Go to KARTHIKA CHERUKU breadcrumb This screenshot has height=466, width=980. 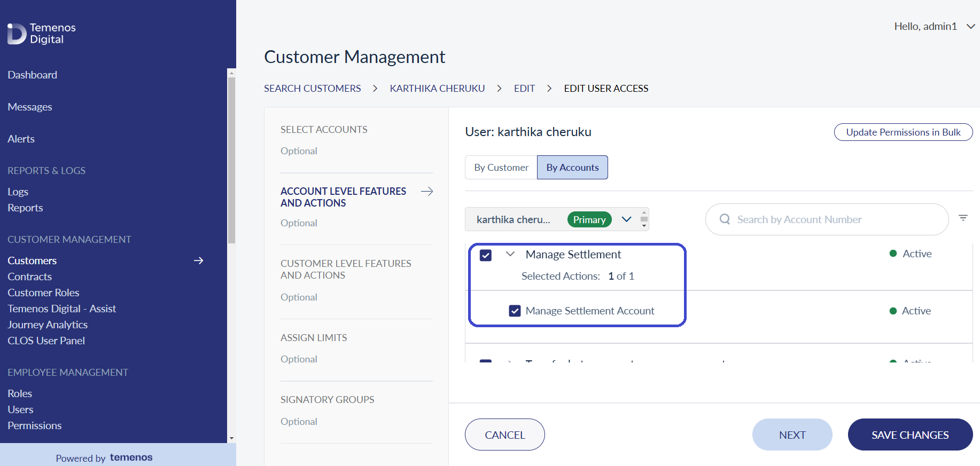(437, 89)
